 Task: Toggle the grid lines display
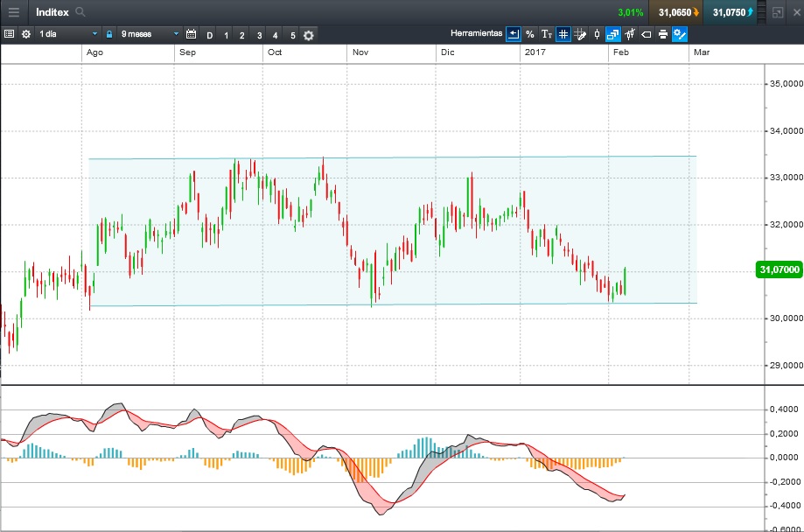point(563,34)
